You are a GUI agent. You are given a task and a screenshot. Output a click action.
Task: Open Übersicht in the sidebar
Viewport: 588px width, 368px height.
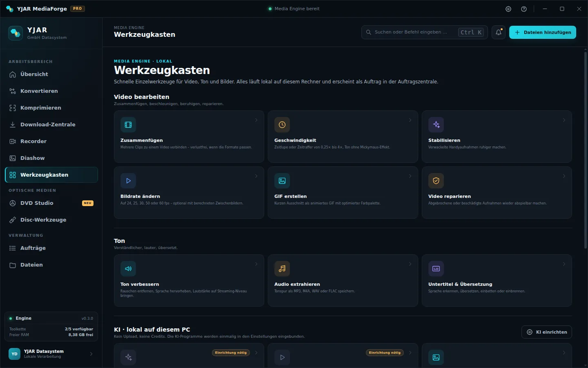click(x=51, y=74)
